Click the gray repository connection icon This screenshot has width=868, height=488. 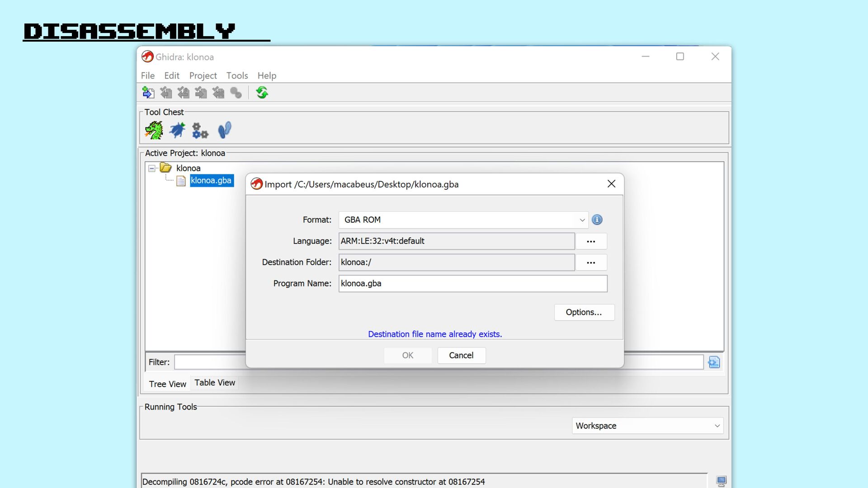(236, 93)
